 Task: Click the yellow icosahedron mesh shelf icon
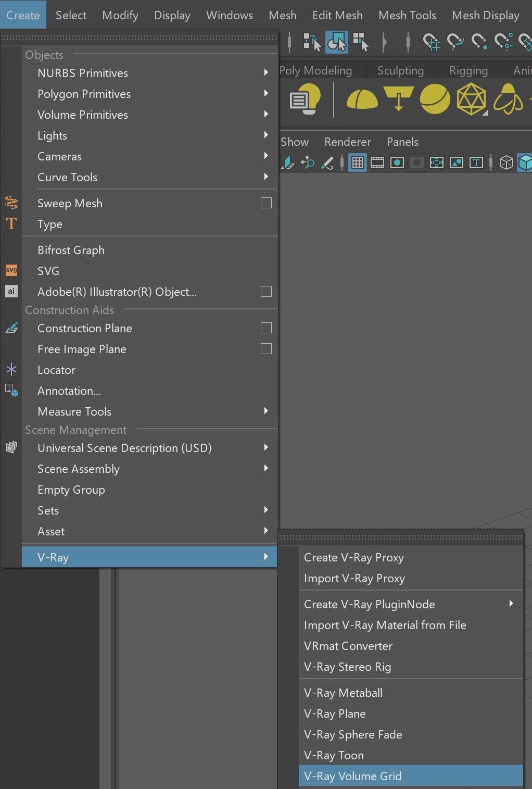(472, 99)
